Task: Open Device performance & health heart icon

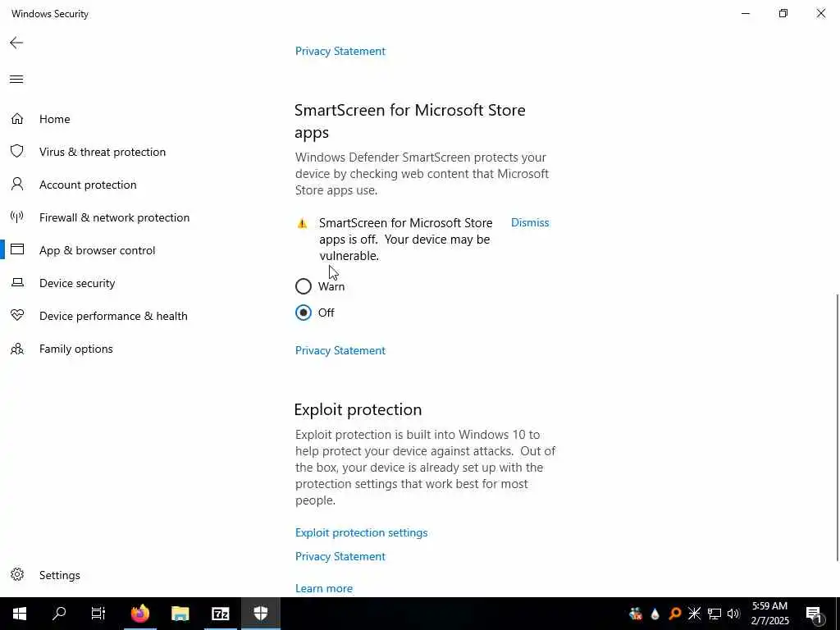Action: click(17, 315)
